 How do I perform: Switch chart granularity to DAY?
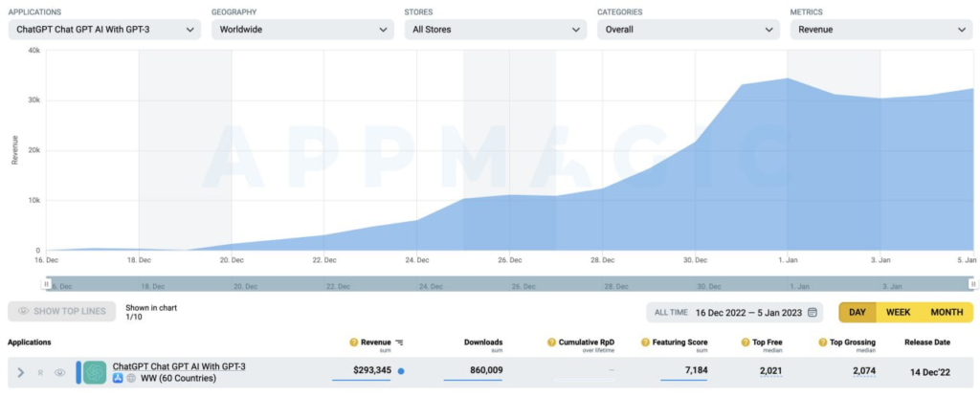[857, 312]
